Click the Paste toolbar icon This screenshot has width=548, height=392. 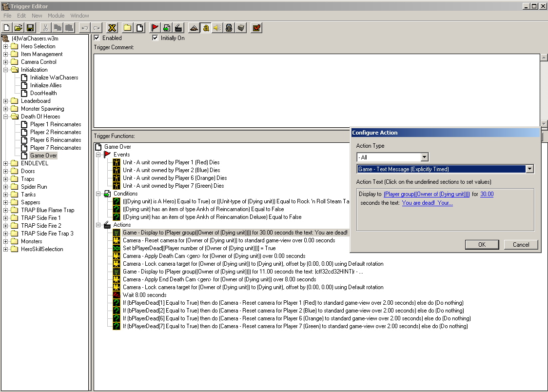(69, 28)
